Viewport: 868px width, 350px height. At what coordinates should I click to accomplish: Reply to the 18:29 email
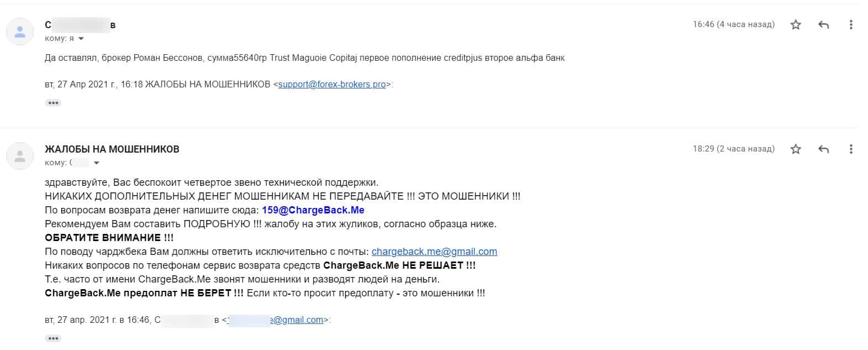tap(823, 149)
